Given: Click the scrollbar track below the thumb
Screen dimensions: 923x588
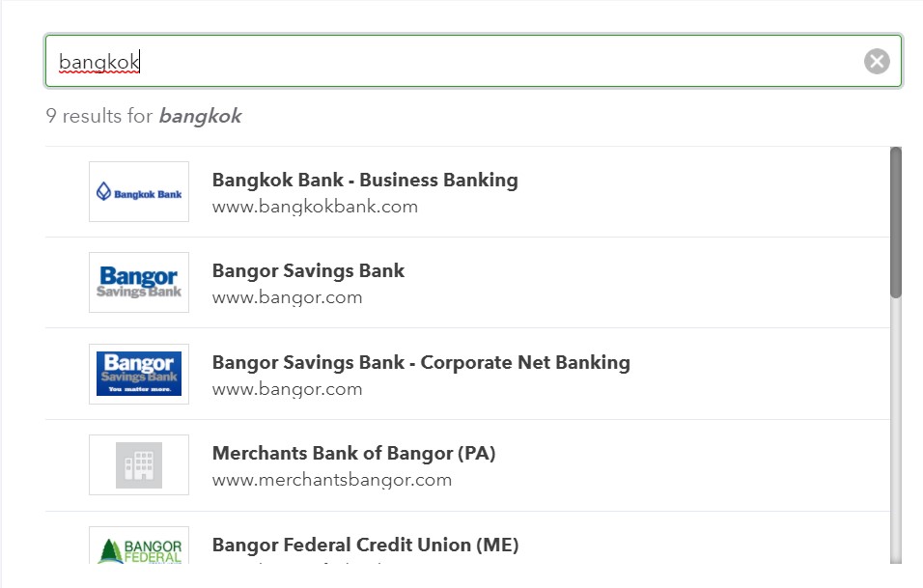Looking at the screenshot, I should 896,434.
